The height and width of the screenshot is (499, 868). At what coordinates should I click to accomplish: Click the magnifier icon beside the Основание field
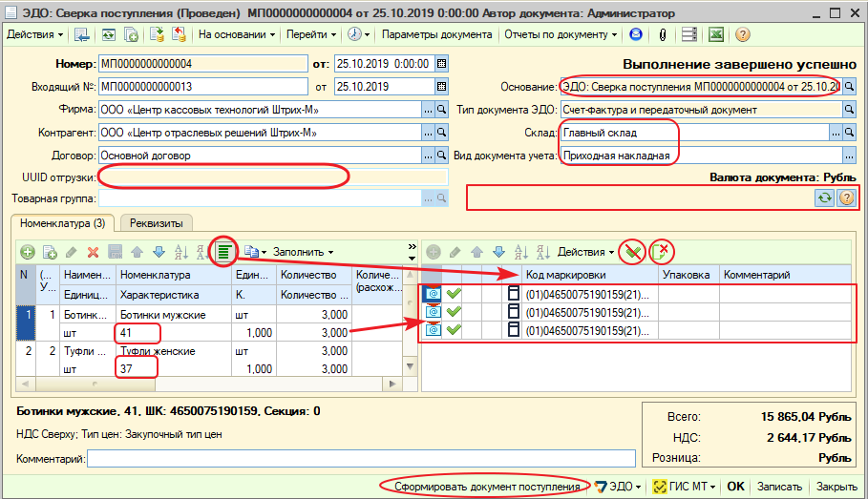click(x=849, y=87)
